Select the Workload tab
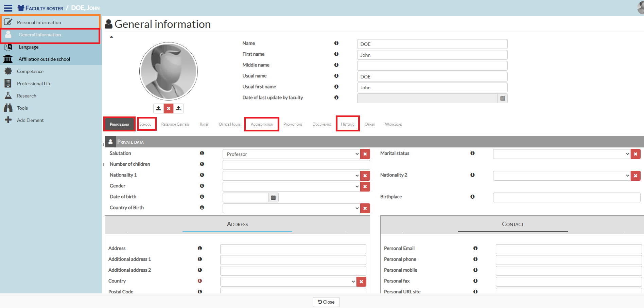This screenshot has width=644, height=308. click(x=393, y=124)
